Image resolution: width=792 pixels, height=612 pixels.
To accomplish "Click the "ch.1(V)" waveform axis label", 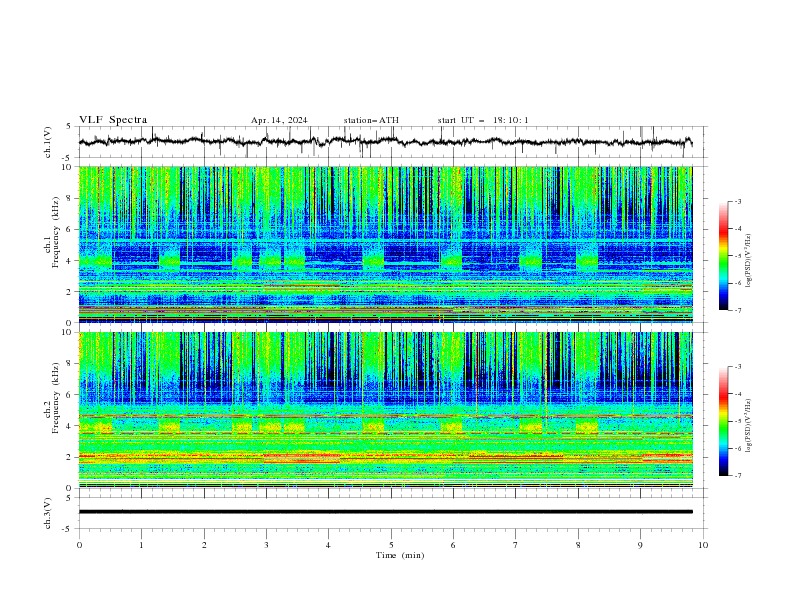I will 48,142.
